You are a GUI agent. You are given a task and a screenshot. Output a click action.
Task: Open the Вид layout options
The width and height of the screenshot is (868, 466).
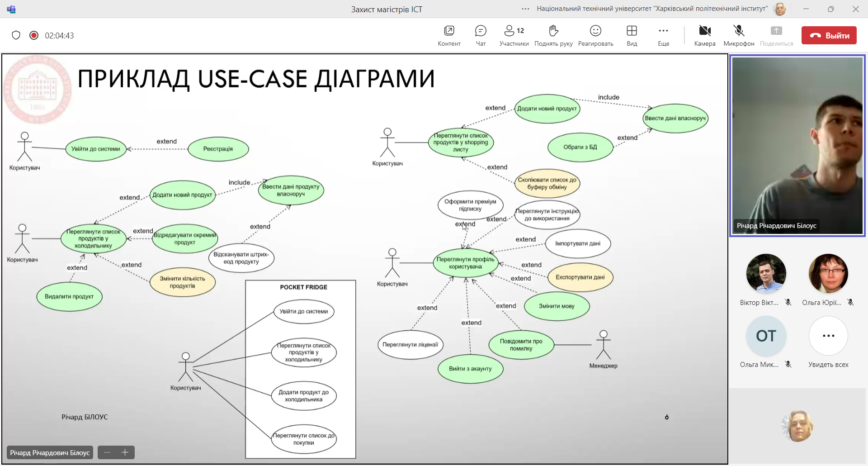pyautogui.click(x=632, y=35)
